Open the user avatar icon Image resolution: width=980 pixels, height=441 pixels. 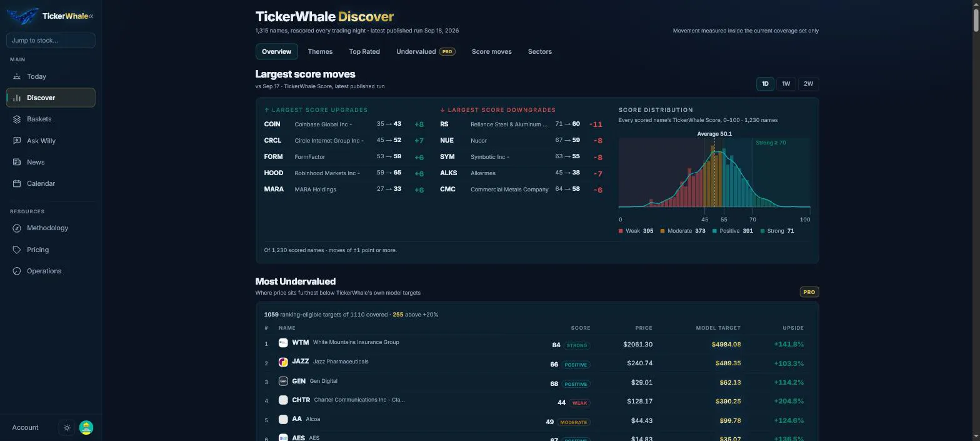tap(86, 428)
